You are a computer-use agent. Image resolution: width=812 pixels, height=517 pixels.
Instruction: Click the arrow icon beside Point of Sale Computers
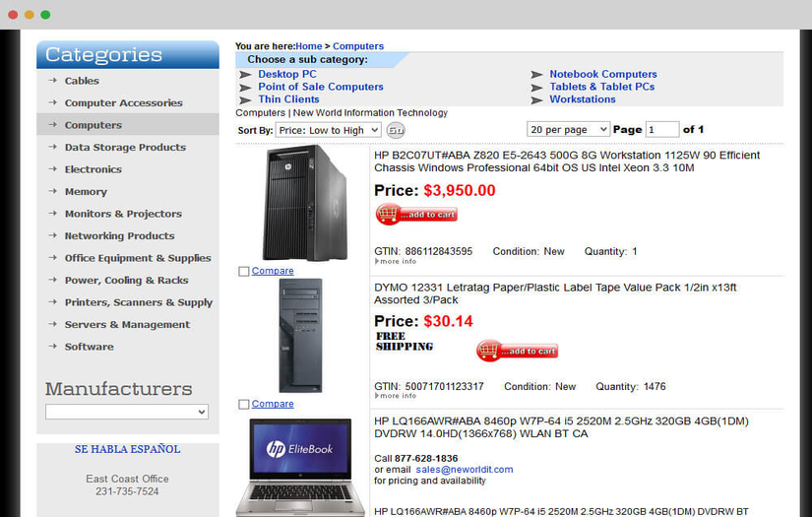[x=245, y=88]
